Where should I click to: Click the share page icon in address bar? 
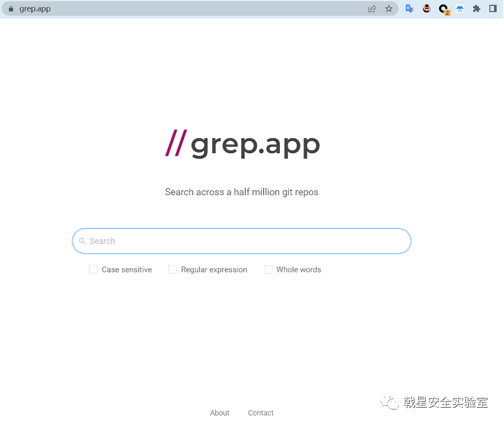click(x=372, y=8)
